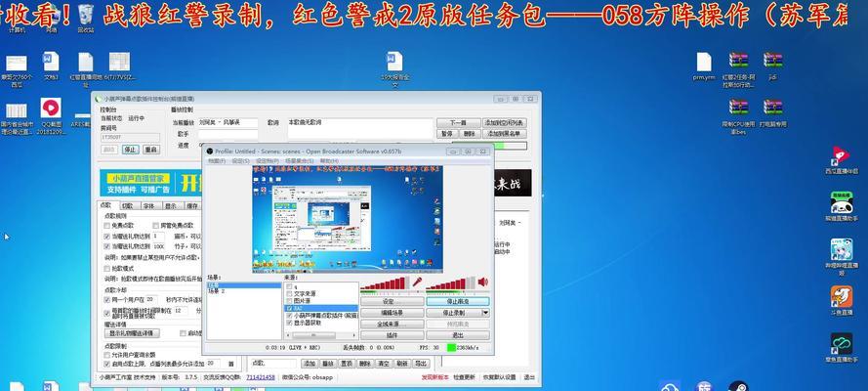Open the jidi archive on desktop
868x391 pixels.
click(x=772, y=65)
